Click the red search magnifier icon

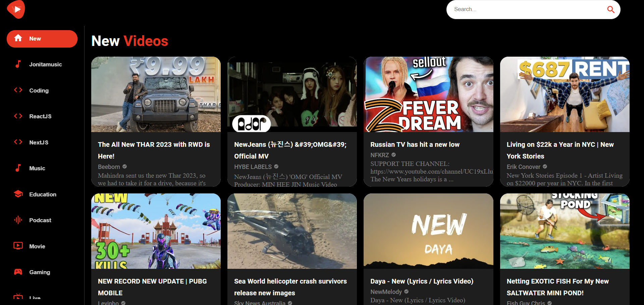click(611, 9)
